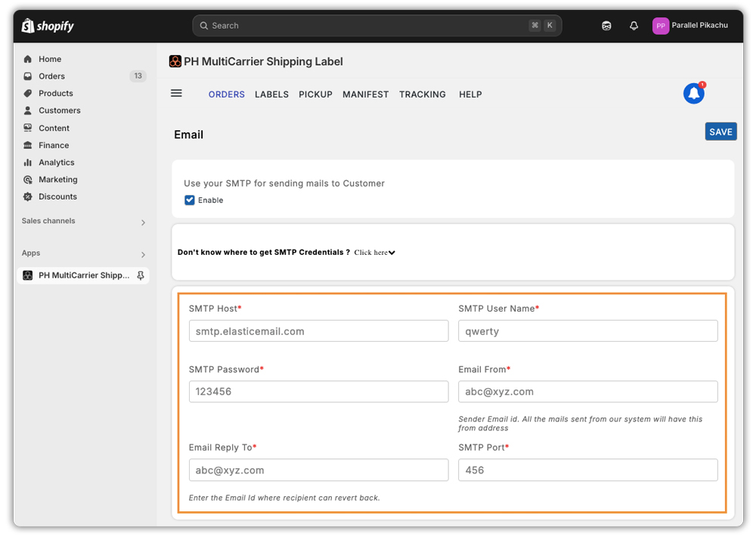The height and width of the screenshot is (537, 756).
Task: Select PH MultiCarrier Shipp... app entry
Action: point(83,275)
